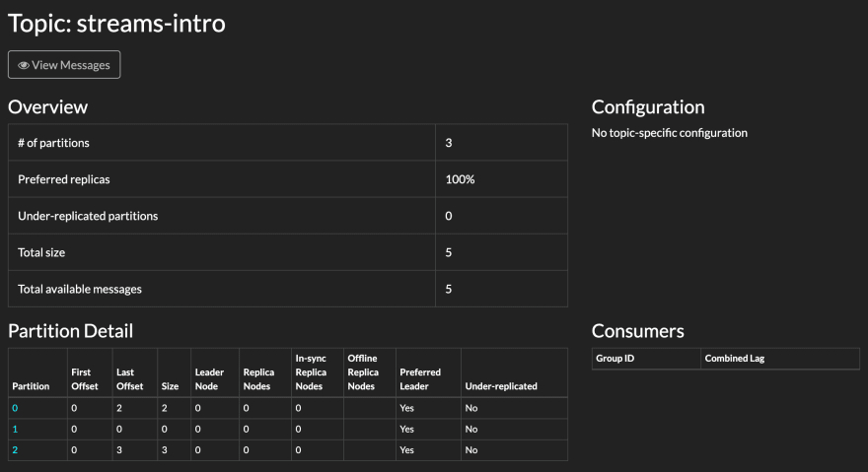868x472 pixels.
Task: Click the Preferred Leader column header
Action: point(420,379)
